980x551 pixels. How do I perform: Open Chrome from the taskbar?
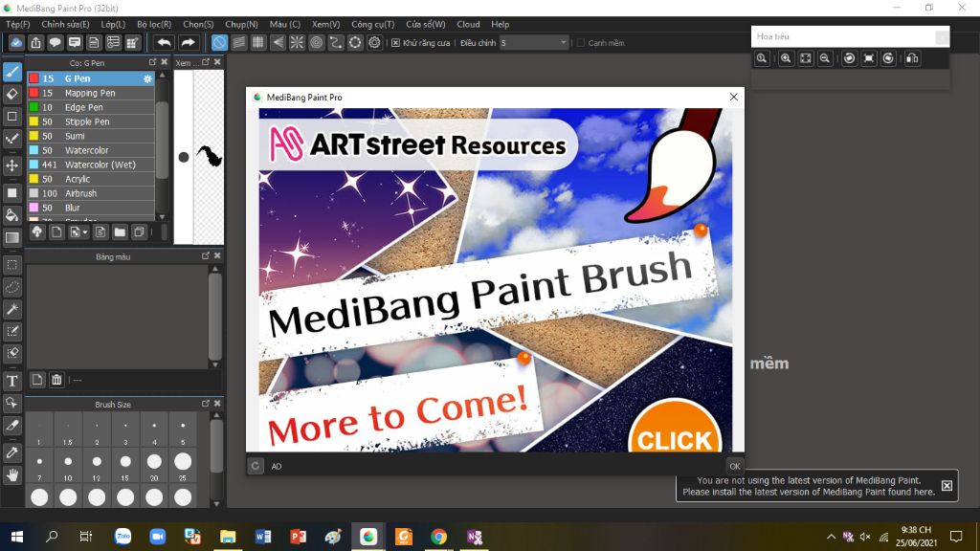[438, 537]
